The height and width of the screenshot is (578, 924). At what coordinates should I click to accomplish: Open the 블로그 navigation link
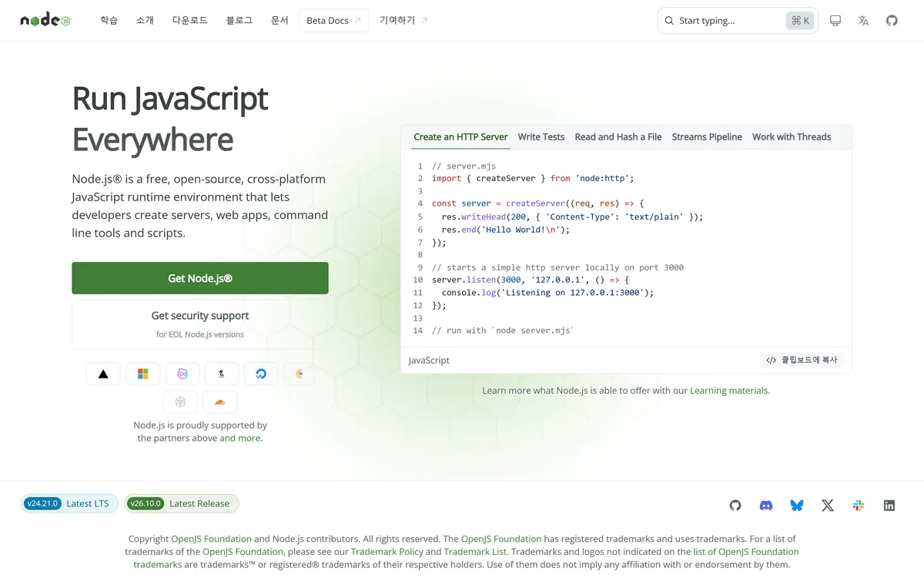pos(239,21)
